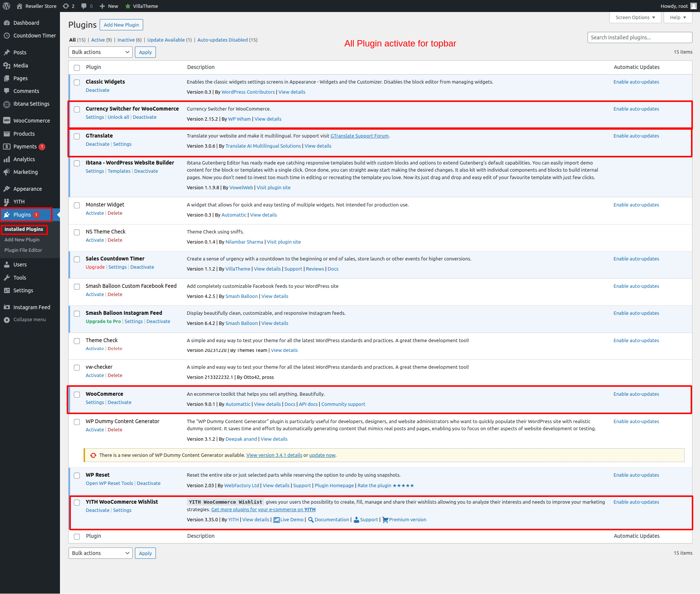
Task: Click the Tools wrench icon in sidebar
Action: coord(7,278)
